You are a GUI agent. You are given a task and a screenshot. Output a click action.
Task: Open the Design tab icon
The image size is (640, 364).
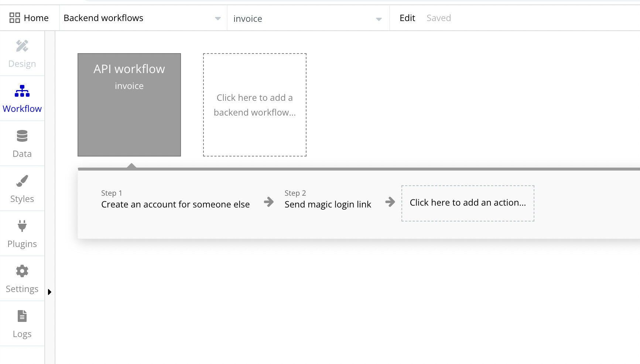click(x=22, y=46)
